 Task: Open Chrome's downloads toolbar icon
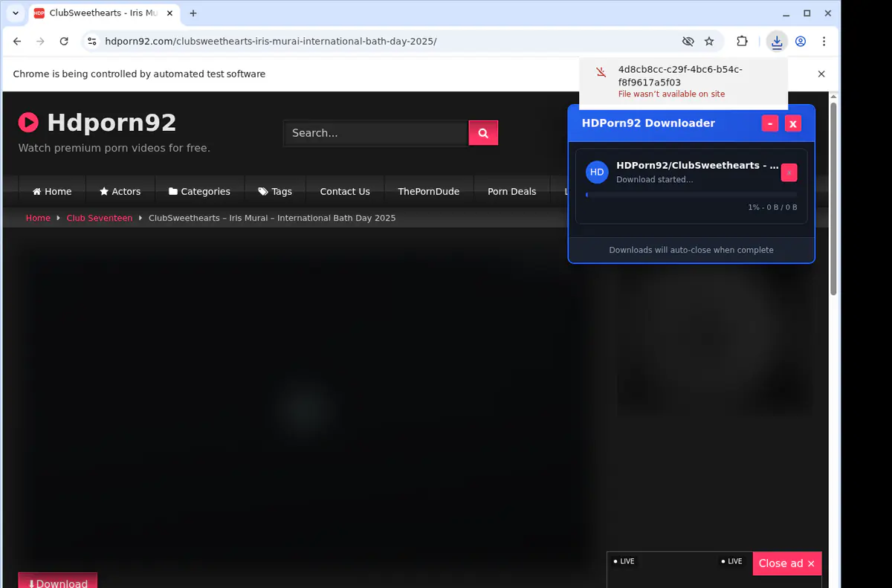[777, 42]
